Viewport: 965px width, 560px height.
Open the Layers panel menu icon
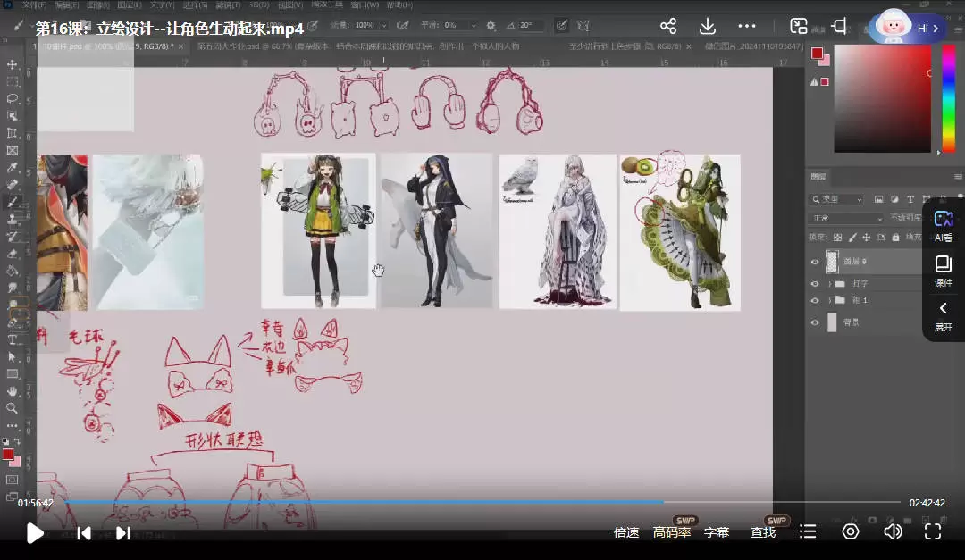coord(958,177)
